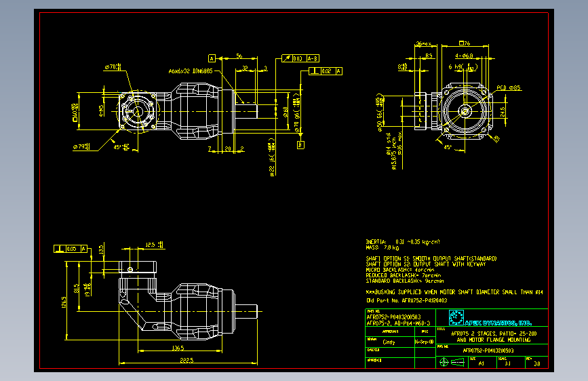
Task: Click the '81.5' vertical dimension
Action: tap(77, 288)
